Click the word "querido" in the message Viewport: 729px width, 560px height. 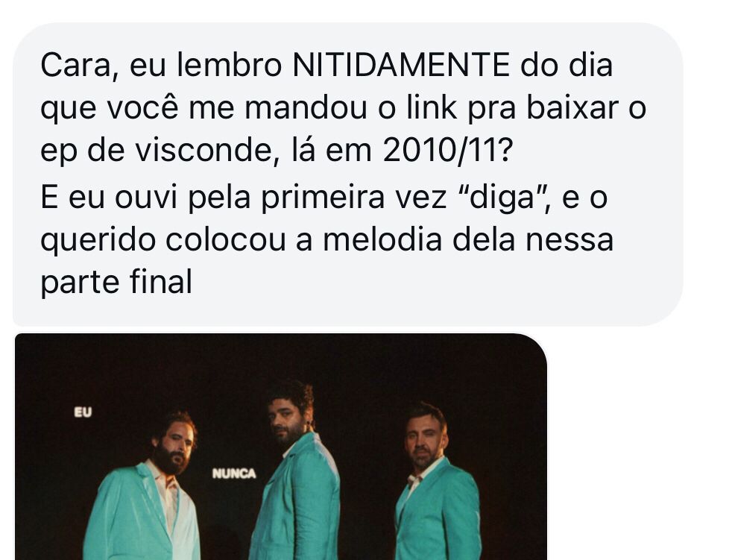tap(98, 240)
